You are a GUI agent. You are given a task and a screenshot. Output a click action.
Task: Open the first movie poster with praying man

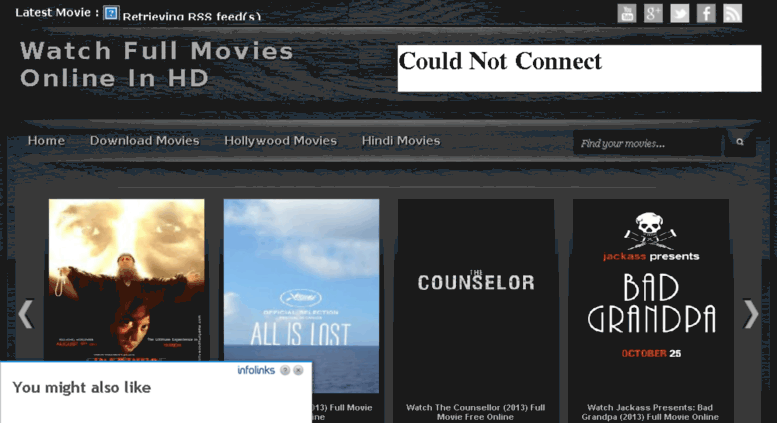tap(126, 280)
